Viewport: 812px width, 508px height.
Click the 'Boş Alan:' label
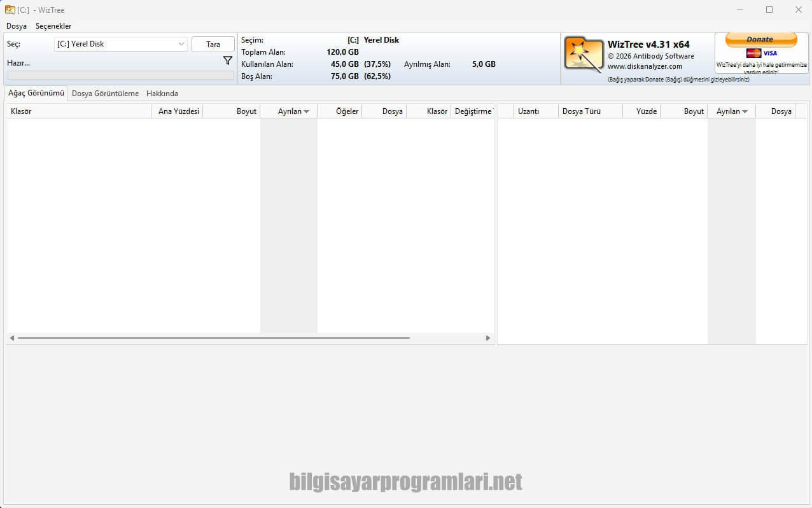(x=258, y=76)
